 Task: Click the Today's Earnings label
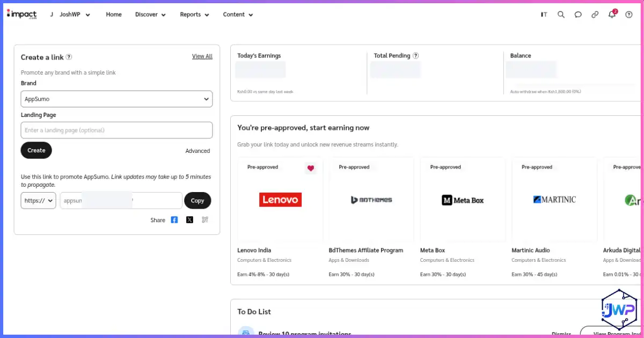tap(259, 56)
